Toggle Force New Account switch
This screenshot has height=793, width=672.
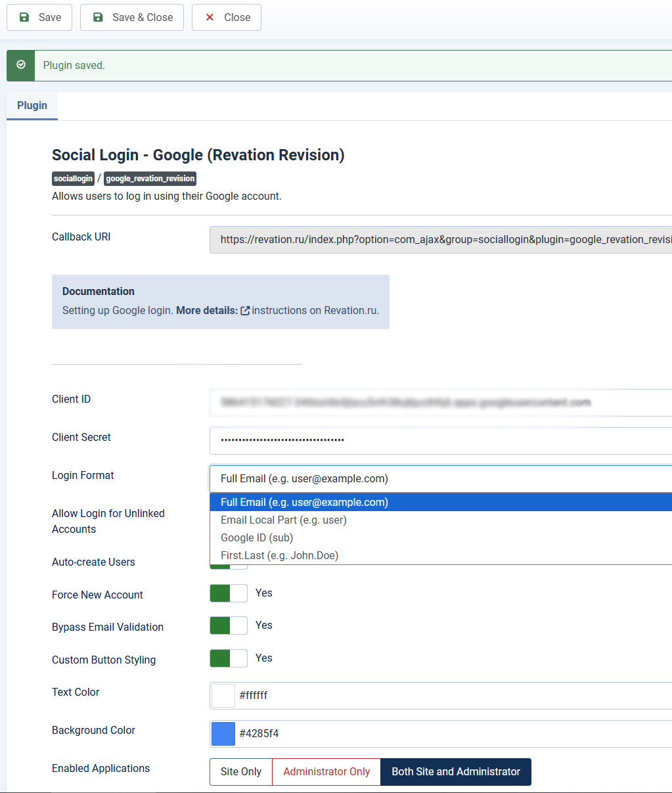tap(229, 593)
